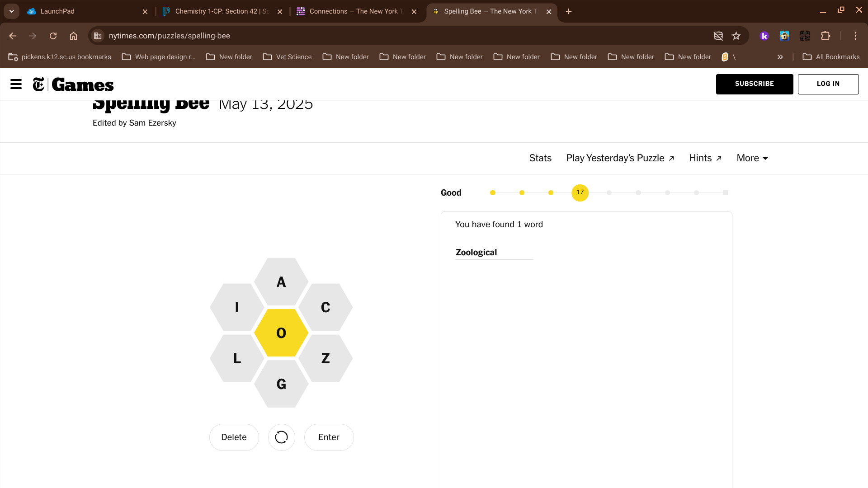Open pickens.k12.sc.us bookmarks folder
Image resolution: width=868 pixels, height=488 pixels.
point(60,57)
